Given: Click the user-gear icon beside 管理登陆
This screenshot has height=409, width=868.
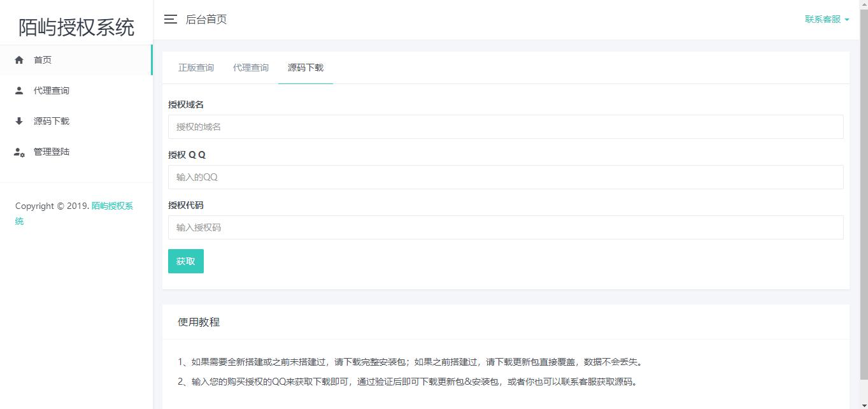Looking at the screenshot, I should click(19, 152).
